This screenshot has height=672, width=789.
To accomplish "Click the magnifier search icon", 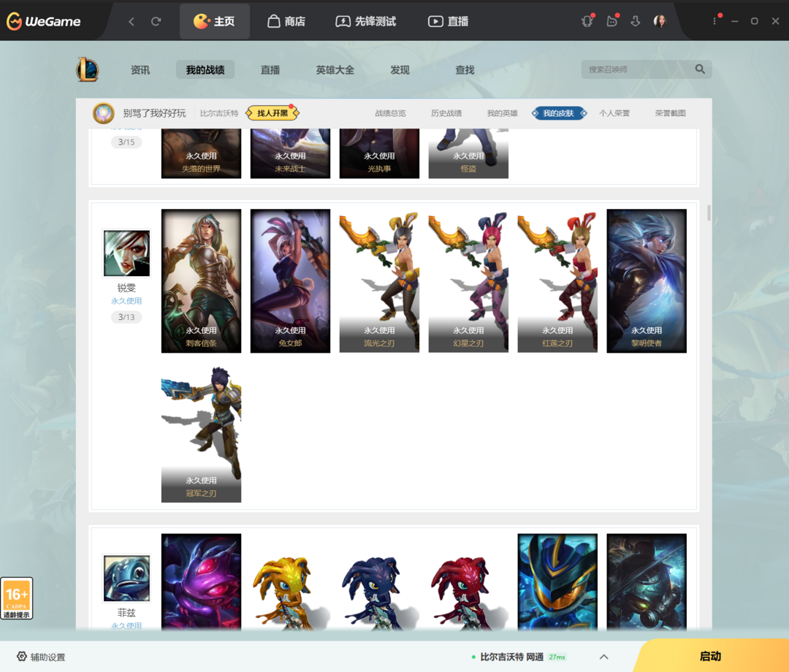I will click(700, 69).
